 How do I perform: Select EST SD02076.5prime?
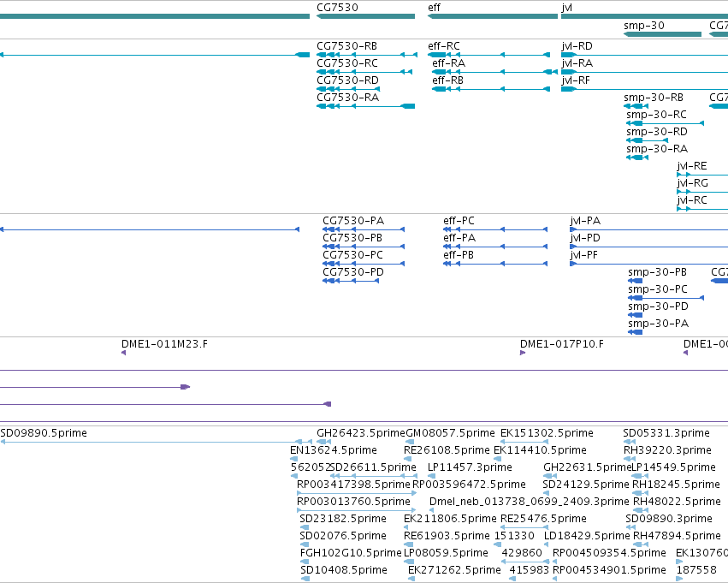click(x=343, y=537)
